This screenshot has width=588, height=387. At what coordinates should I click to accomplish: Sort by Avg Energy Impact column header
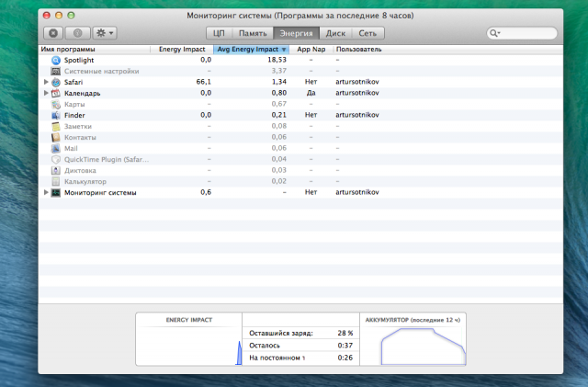pos(251,48)
